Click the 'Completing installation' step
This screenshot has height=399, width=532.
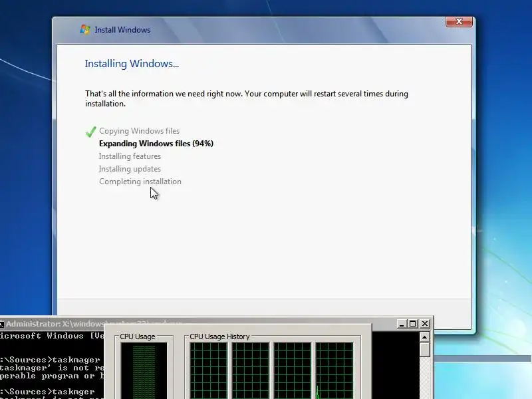[x=140, y=182]
